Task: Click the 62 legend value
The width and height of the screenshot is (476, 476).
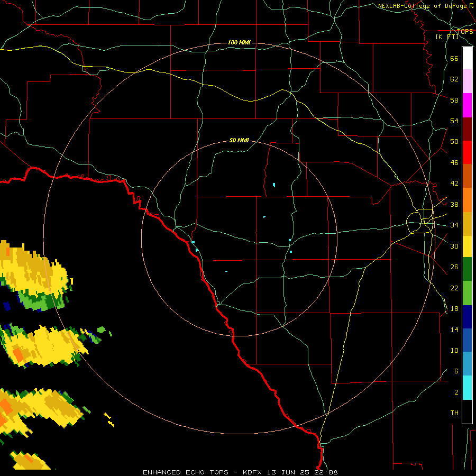Action: tap(454, 79)
